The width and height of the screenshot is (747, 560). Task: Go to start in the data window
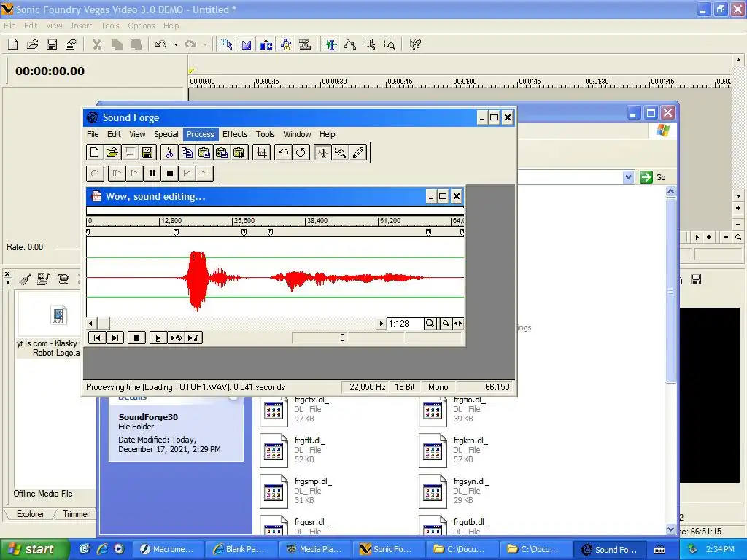pyautogui.click(x=97, y=338)
